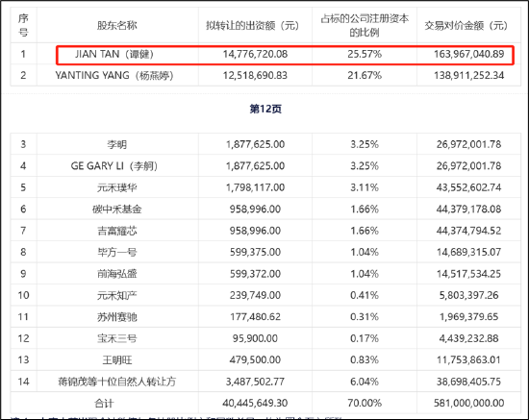
Task: Click the value 95,900.00
Action: [255, 338]
